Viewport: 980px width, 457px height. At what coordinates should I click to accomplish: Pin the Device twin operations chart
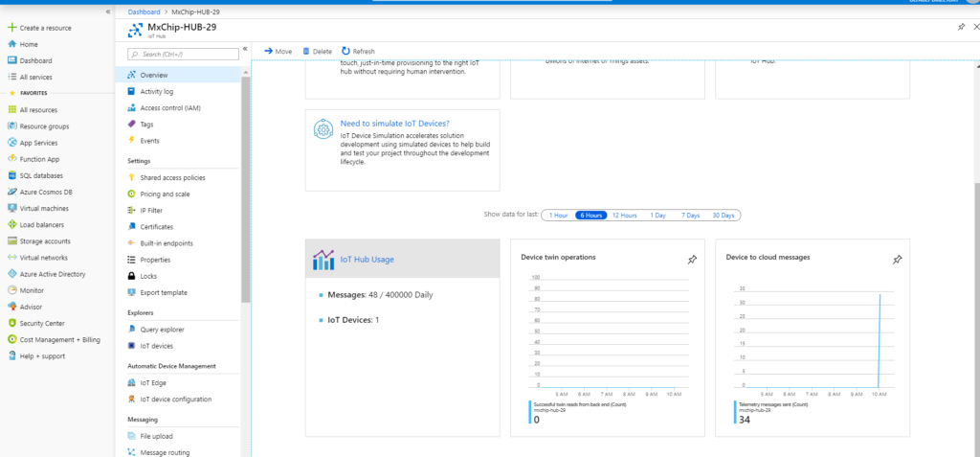click(692, 259)
